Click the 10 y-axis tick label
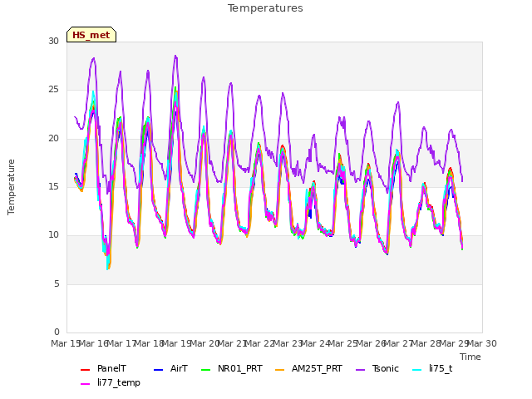532x399 pixels. pyautogui.click(x=53, y=235)
